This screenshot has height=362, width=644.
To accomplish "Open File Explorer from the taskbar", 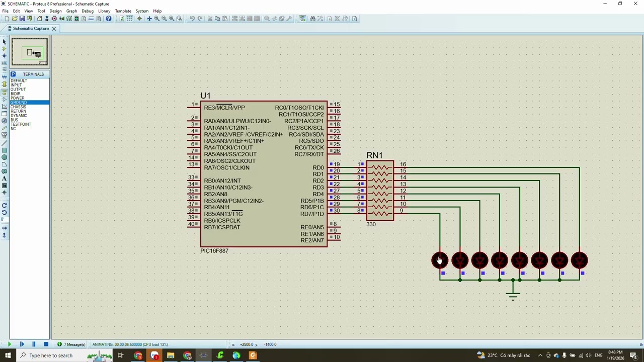I will click(x=171, y=355).
